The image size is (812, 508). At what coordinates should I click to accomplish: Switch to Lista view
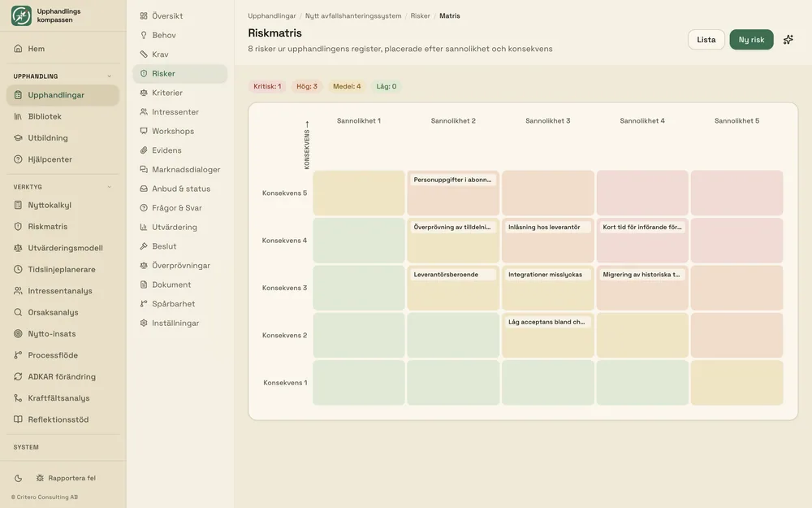(706, 40)
